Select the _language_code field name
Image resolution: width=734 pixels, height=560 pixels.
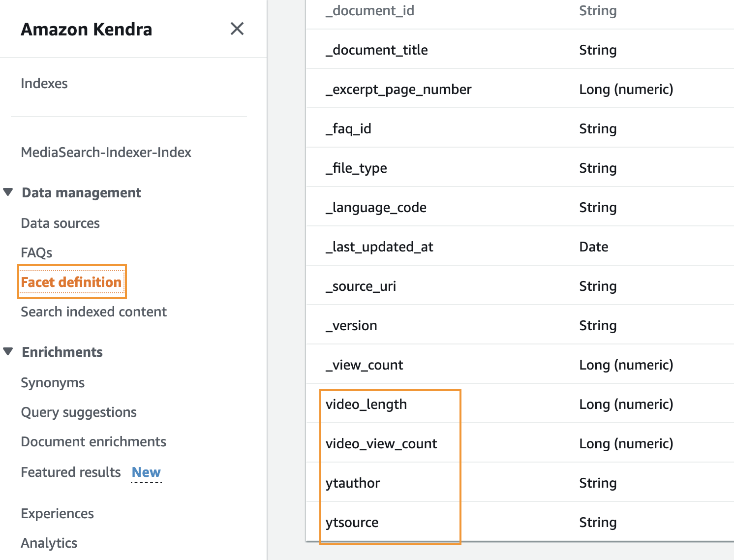376,208
